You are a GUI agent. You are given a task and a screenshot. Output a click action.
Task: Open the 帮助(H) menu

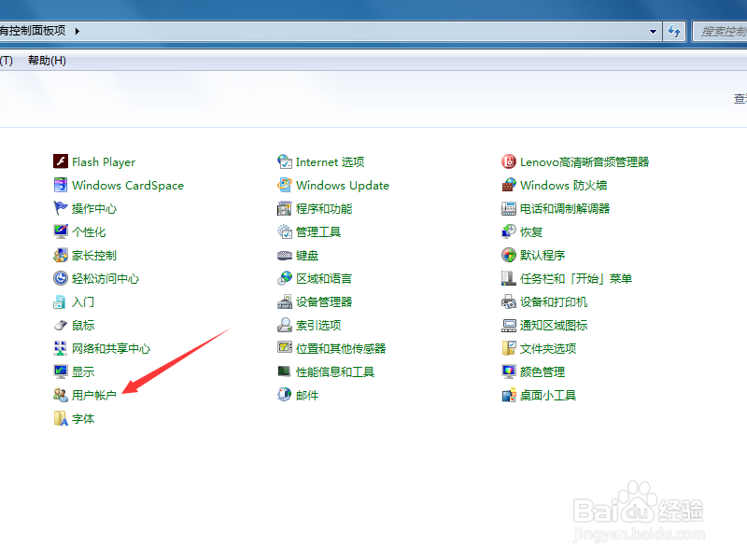pos(49,60)
